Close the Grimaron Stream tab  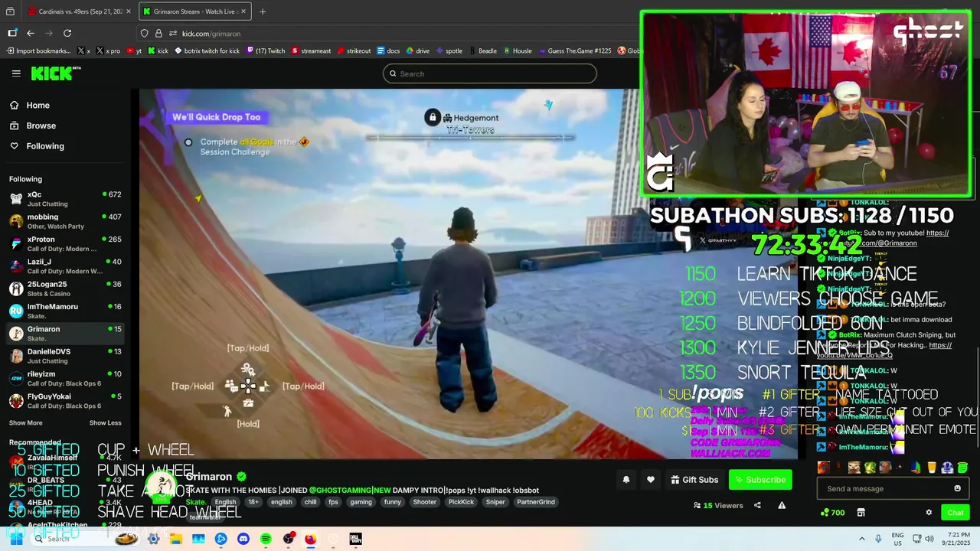(243, 11)
